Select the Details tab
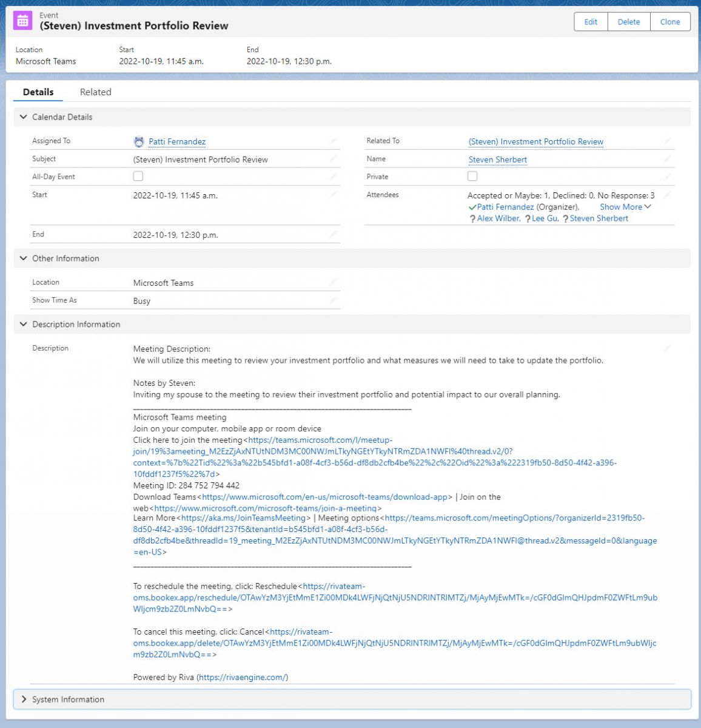The width and height of the screenshot is (701, 728). point(38,92)
